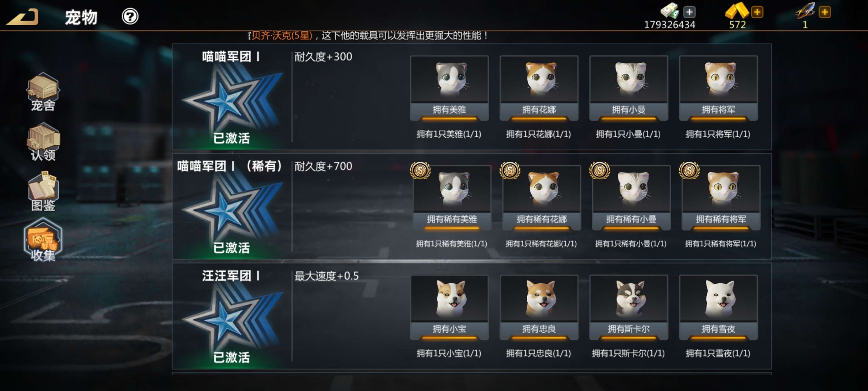This screenshot has height=391, width=868.
Task: Add rocket items with the plus button
Action: (825, 12)
